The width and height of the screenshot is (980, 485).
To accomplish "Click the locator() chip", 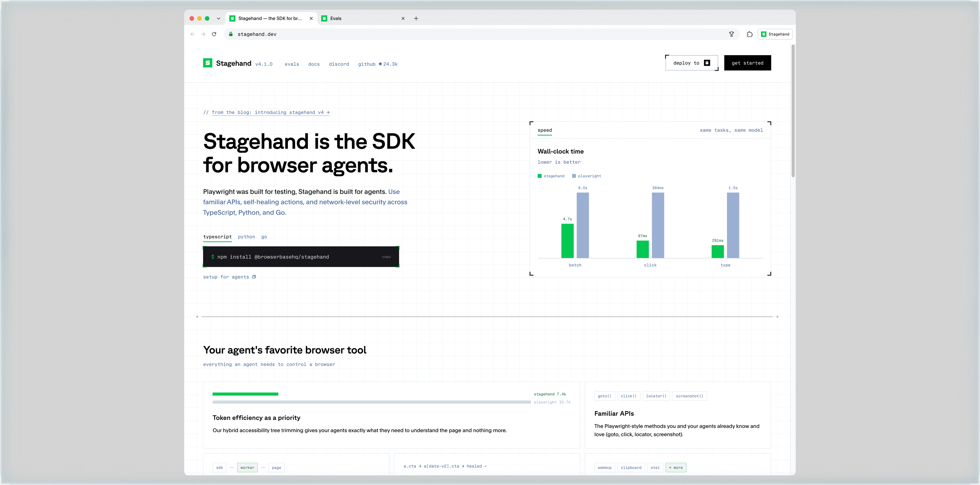I will click(656, 396).
